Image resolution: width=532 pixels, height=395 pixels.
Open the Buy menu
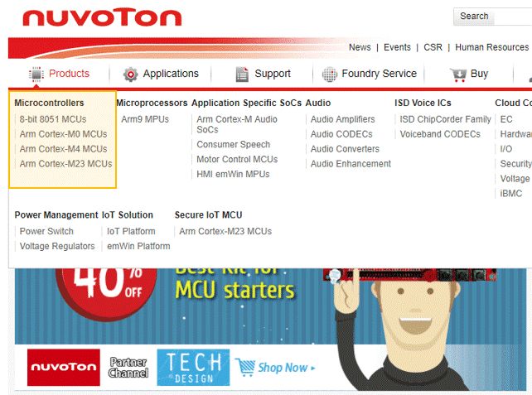(x=479, y=74)
